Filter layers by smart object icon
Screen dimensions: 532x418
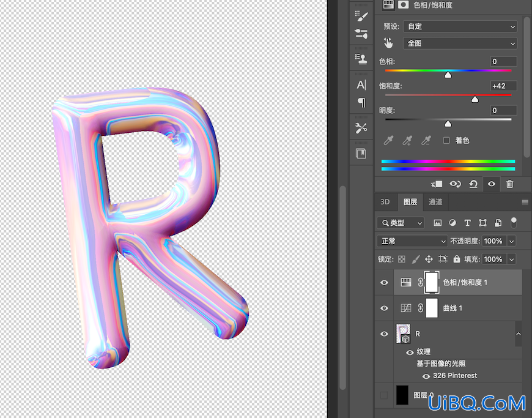(498, 223)
